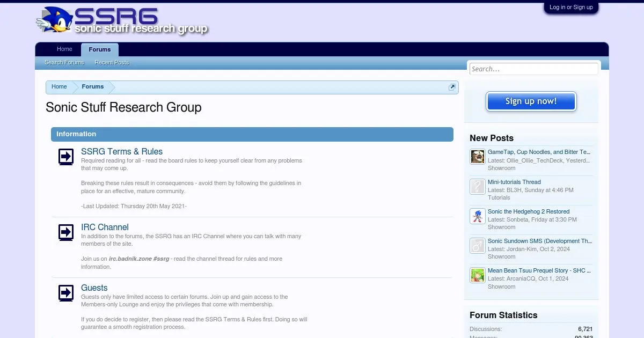
Task: Click the Forum Statistics heading
Action: click(x=503, y=315)
